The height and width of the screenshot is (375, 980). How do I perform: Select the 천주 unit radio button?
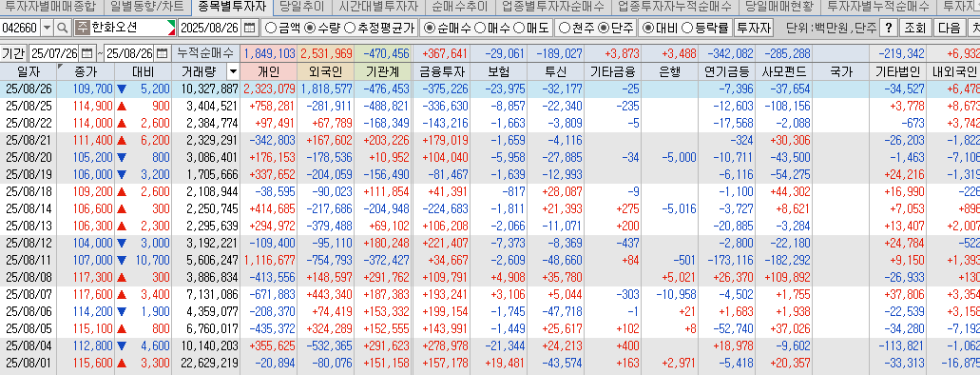point(564,29)
